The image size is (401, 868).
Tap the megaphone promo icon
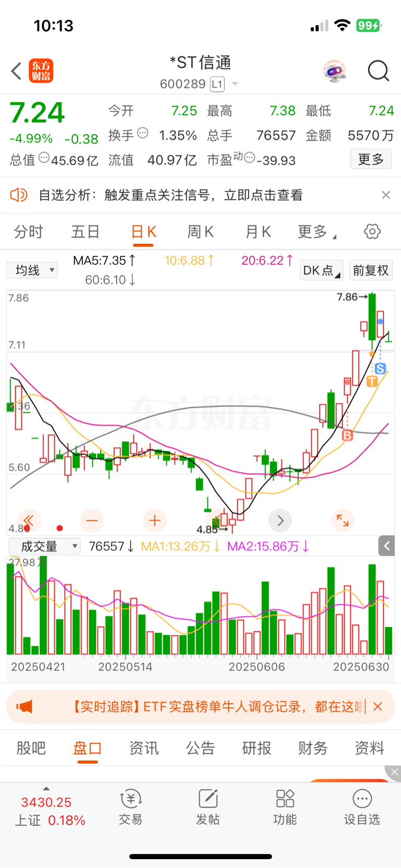(24, 707)
